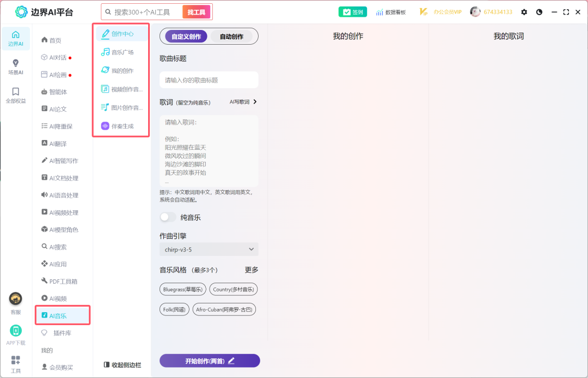
Task: Click 我的 section label in sidebar
Action: click(47, 350)
